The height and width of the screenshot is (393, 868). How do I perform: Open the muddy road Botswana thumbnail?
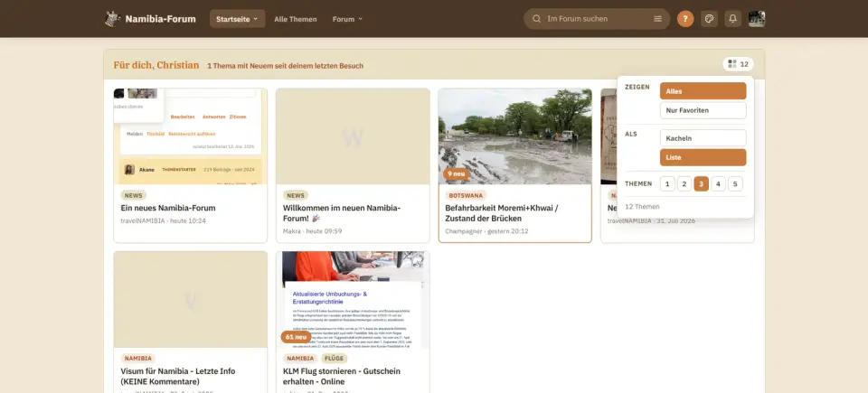point(514,136)
